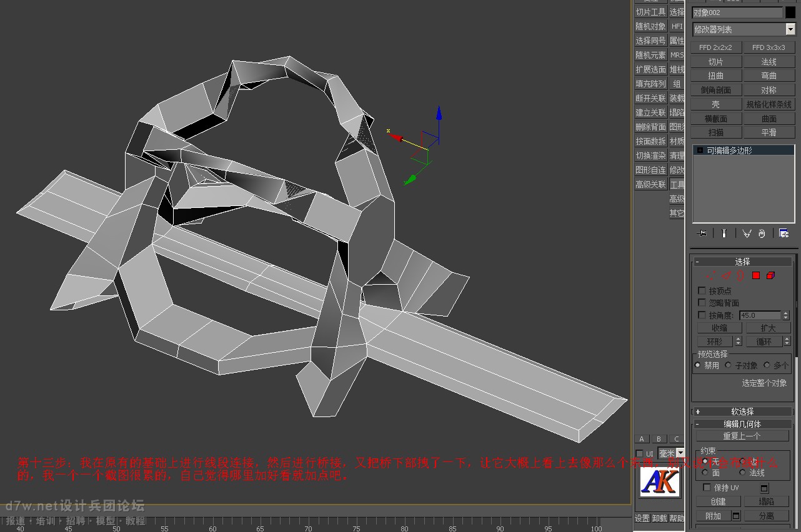Image resolution: width=801 pixels, height=532 pixels.
Task: Click 环形 spinner arrows
Action: click(x=738, y=342)
